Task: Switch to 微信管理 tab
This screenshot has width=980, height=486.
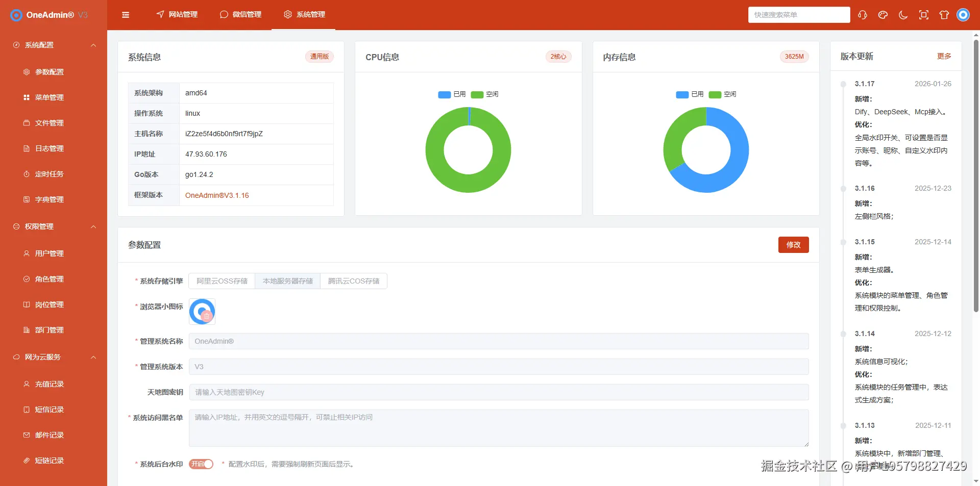Action: pos(240,15)
